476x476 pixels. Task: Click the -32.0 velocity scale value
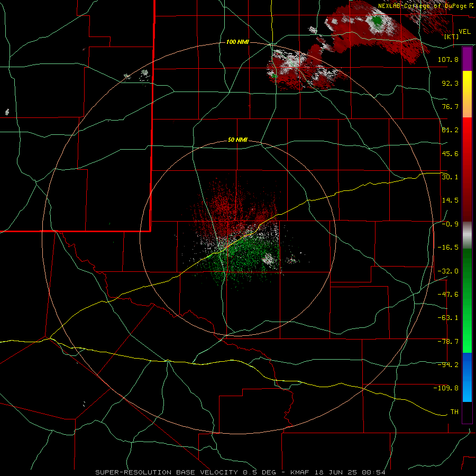(448, 271)
